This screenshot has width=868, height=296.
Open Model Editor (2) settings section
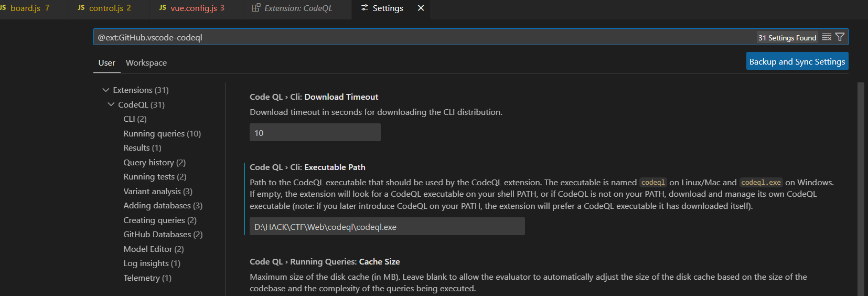coord(153,249)
